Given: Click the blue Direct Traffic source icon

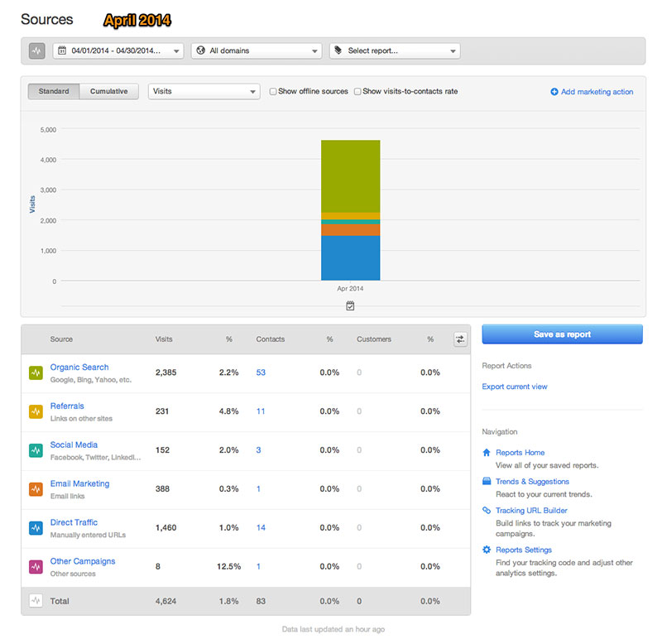Looking at the screenshot, I should click(x=36, y=528).
